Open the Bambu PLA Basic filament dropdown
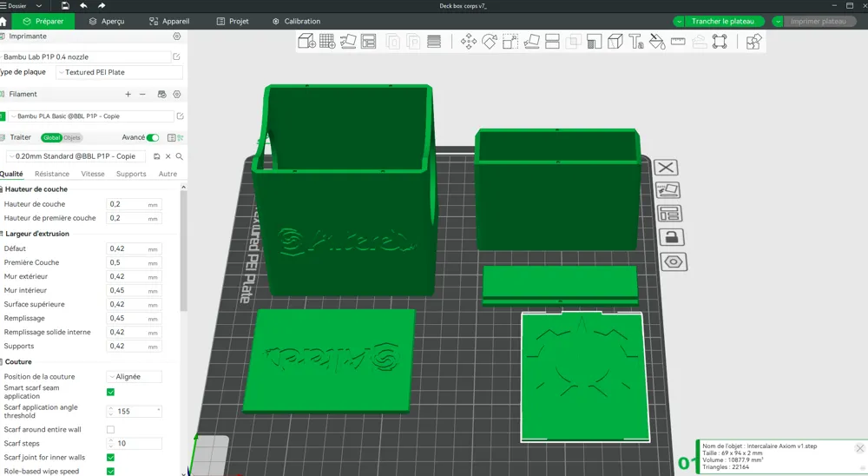The image size is (868, 476). [x=91, y=116]
